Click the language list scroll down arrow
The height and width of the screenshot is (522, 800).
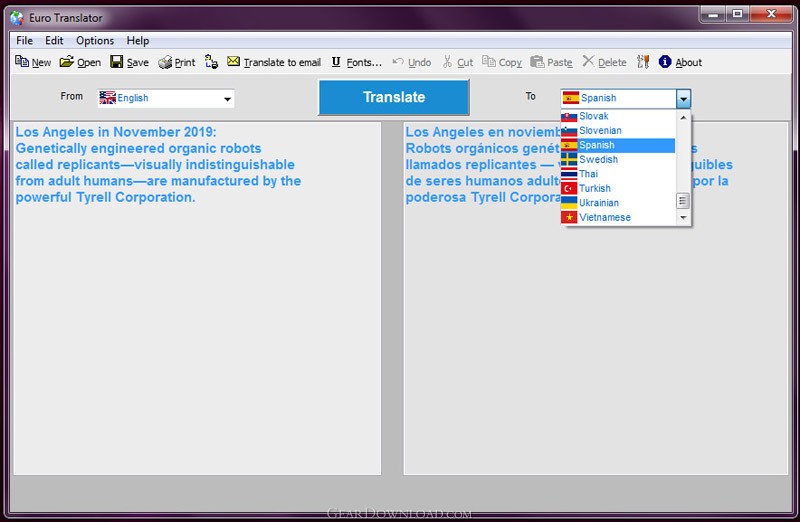point(683,217)
